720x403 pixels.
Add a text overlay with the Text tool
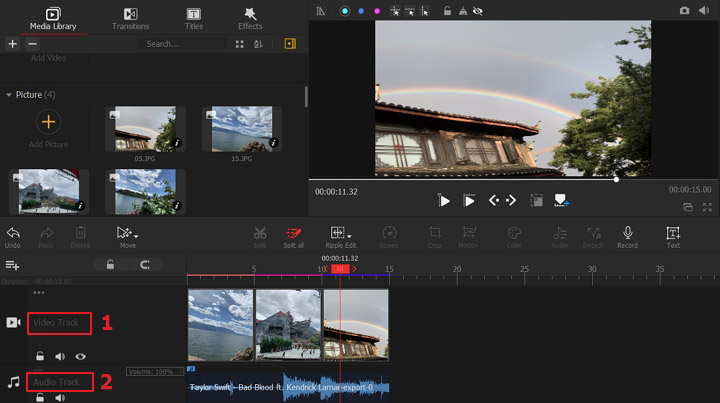click(673, 233)
